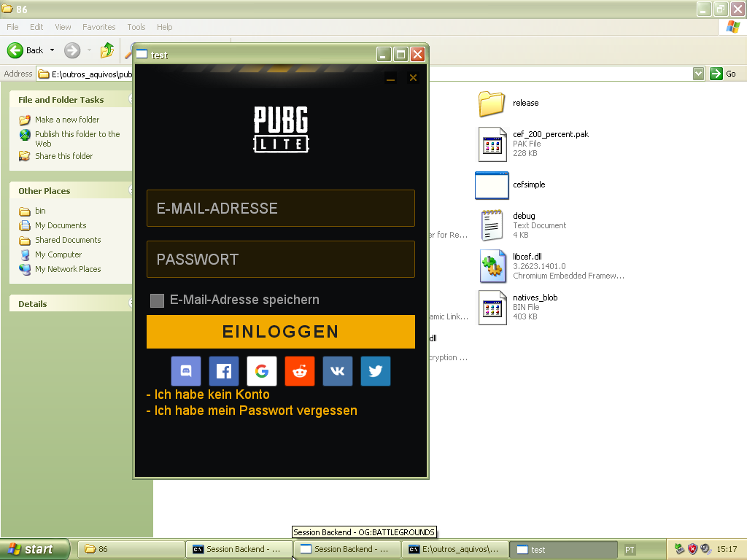Click Share this folder task
Viewport: 747px width, 560px height.
64,156
